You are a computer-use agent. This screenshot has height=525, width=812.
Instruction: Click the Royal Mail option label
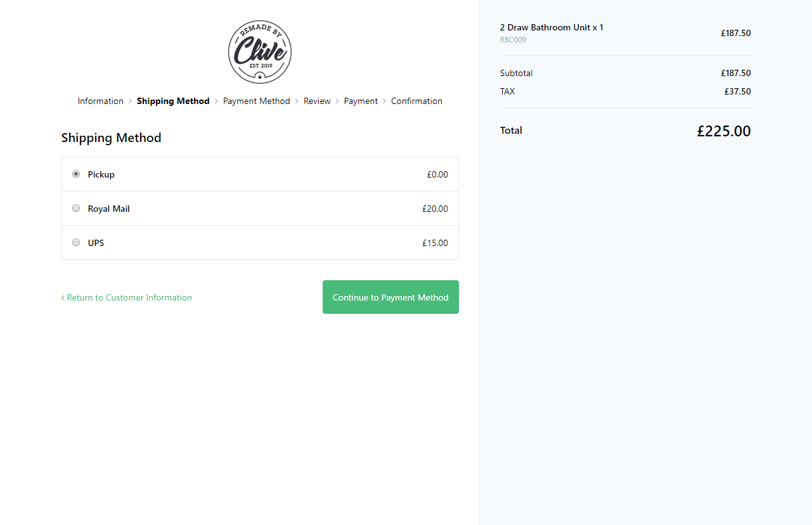click(x=109, y=209)
